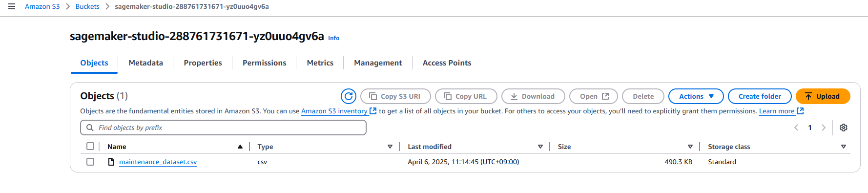Click the maintenance_dataset.csv file icon
Image resolution: width=868 pixels, height=193 pixels.
(x=111, y=162)
